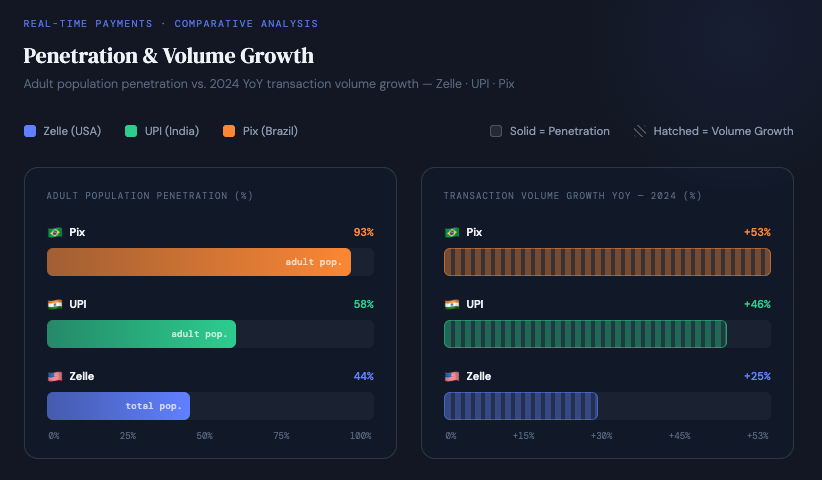
Task: Click the orange Pix (Brazil) legend swatch
Action: pos(229,131)
